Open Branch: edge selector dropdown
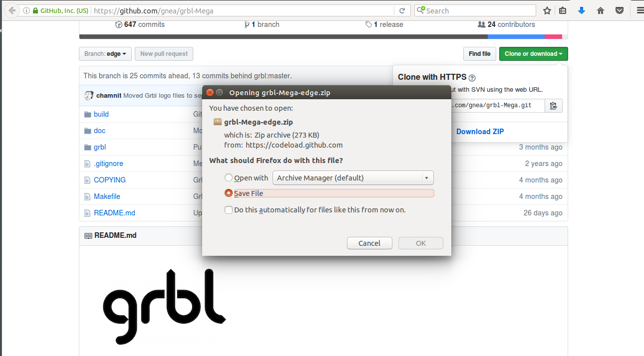Image resolution: width=644 pixels, height=356 pixels. pos(105,54)
